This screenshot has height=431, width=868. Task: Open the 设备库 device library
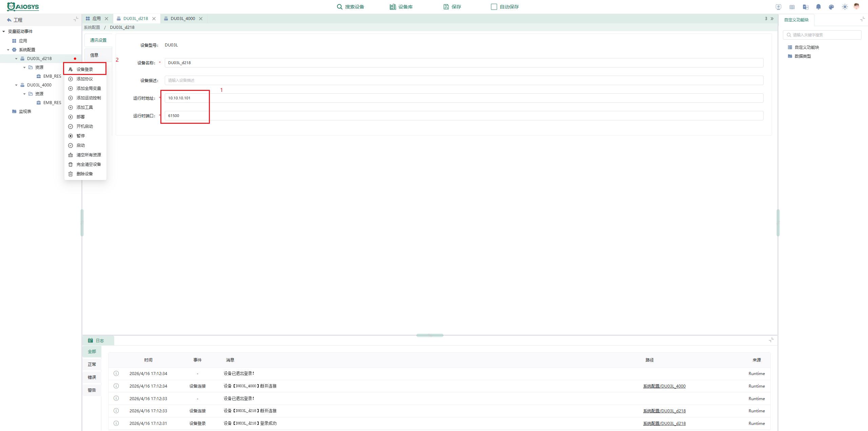(401, 7)
